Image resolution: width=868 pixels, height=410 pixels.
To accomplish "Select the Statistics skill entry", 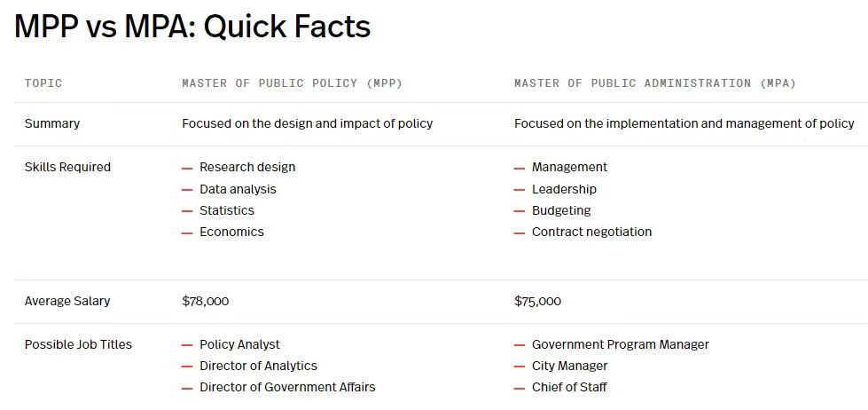I will pyautogui.click(x=227, y=210).
